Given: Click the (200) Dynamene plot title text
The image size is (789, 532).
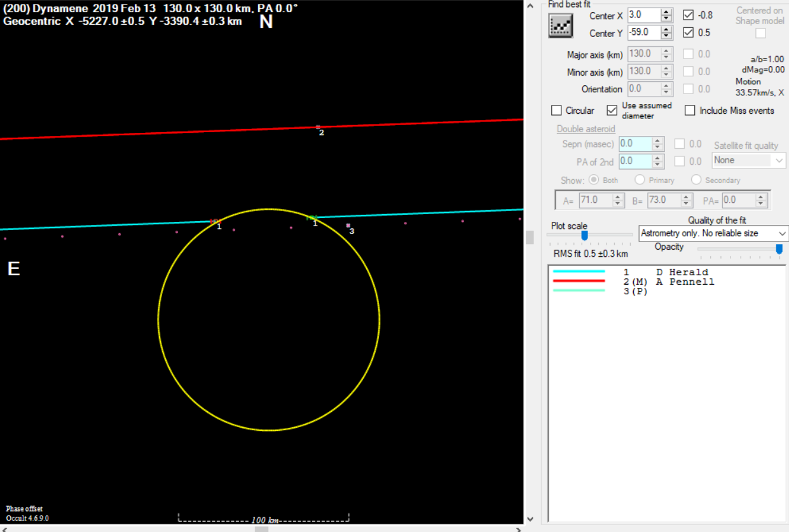Looking at the screenshot, I should pyautogui.click(x=151, y=8).
